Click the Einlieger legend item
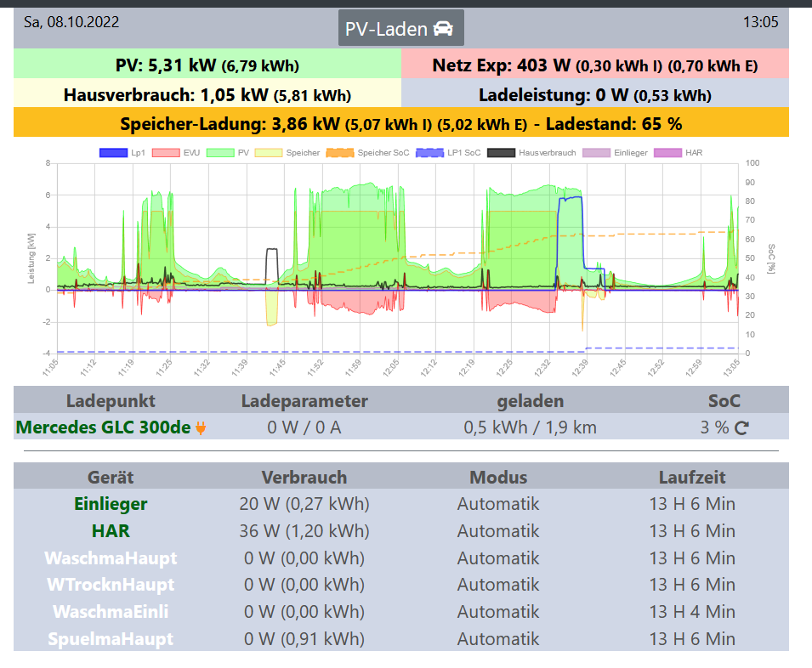This screenshot has width=812, height=668. click(617, 153)
